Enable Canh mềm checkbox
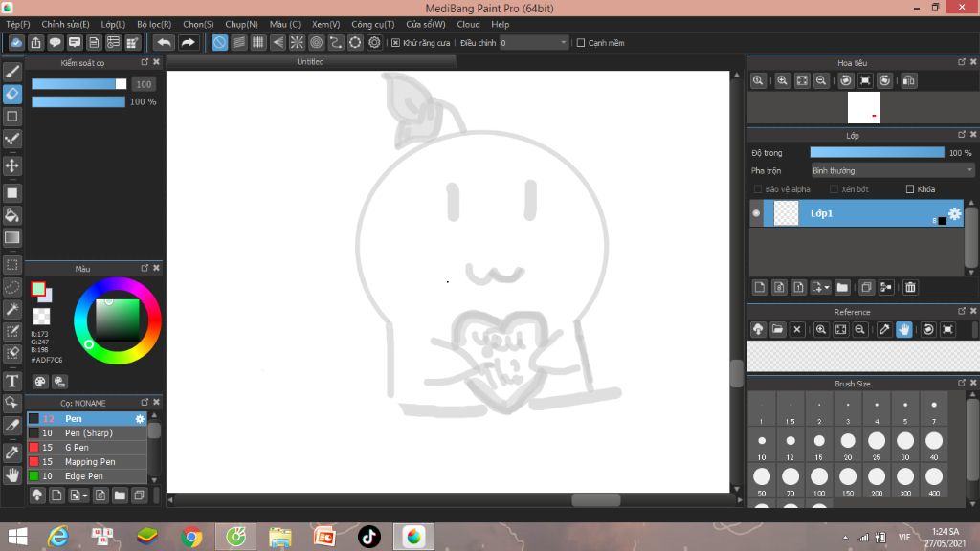This screenshot has width=980, height=551. coord(581,42)
